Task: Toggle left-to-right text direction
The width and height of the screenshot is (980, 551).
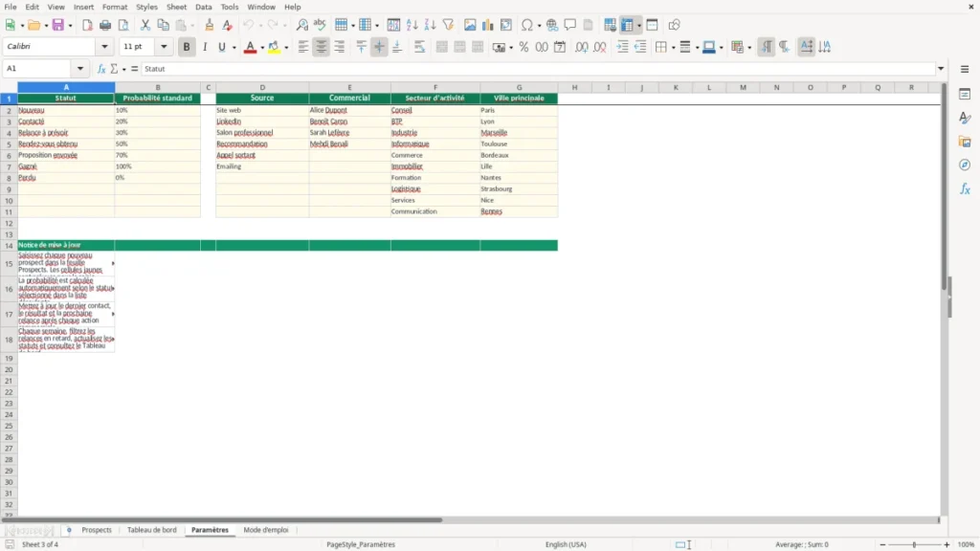Action: coord(767,47)
